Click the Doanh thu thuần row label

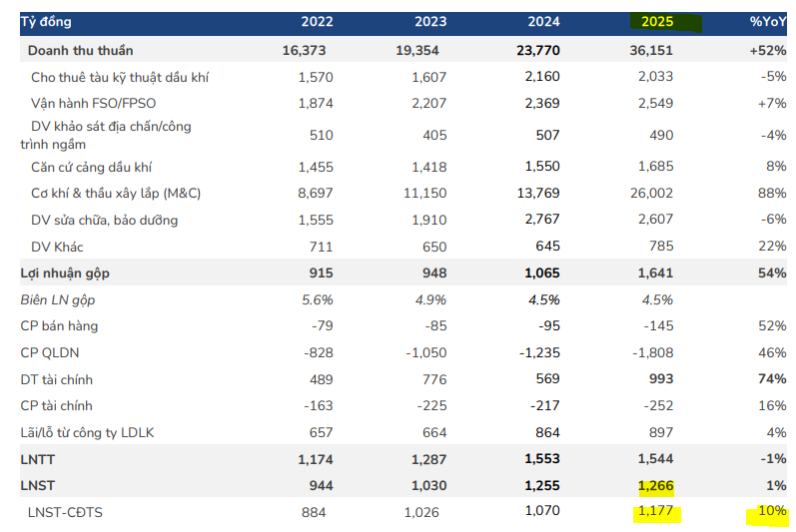click(80, 50)
